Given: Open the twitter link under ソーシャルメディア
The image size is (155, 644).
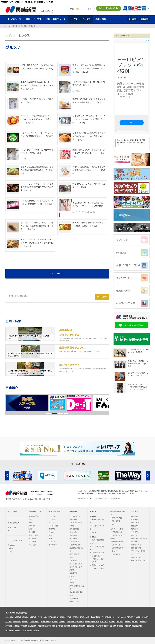Looking at the screenshot, I should (10, 548).
